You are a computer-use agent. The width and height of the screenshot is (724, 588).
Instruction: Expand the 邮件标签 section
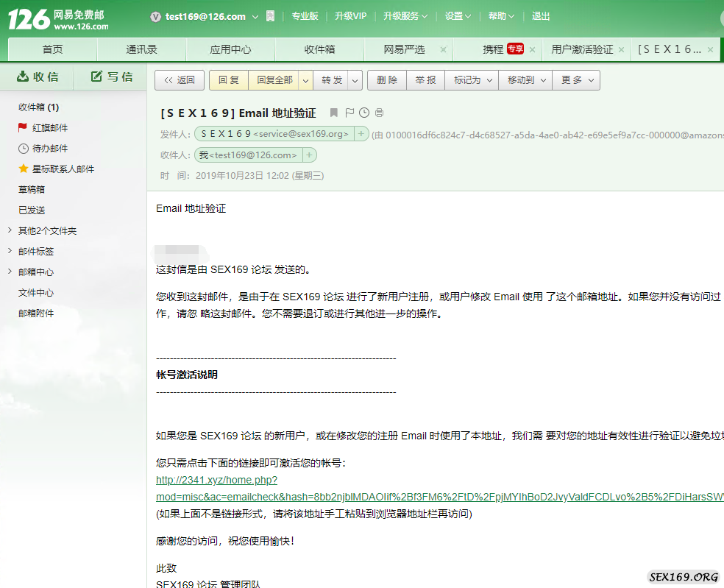10,251
